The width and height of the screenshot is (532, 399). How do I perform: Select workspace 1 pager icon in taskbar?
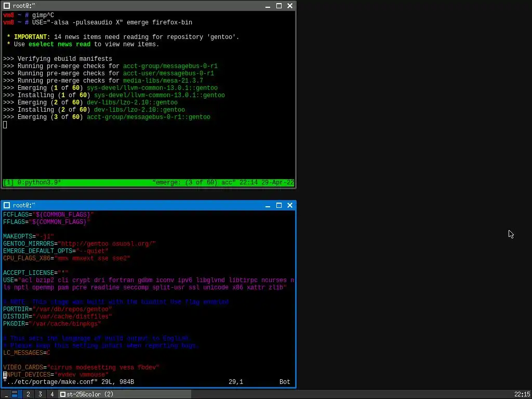click(15, 394)
